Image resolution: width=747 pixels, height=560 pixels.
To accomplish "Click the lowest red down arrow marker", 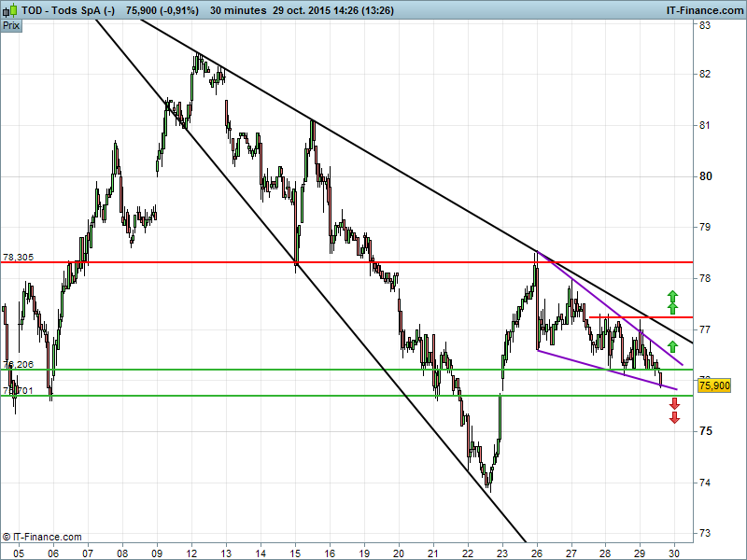I will 674,418.
